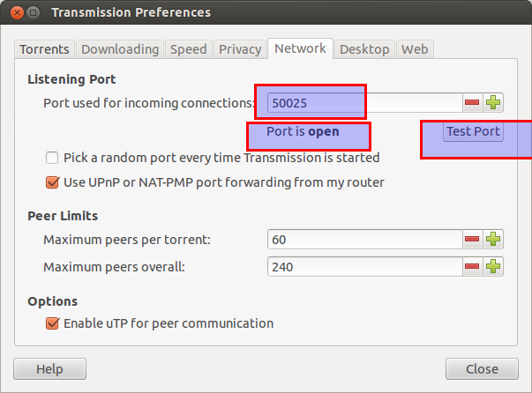Click the grey title bar maximize button
The height and width of the screenshot is (393, 532).
click(33, 13)
